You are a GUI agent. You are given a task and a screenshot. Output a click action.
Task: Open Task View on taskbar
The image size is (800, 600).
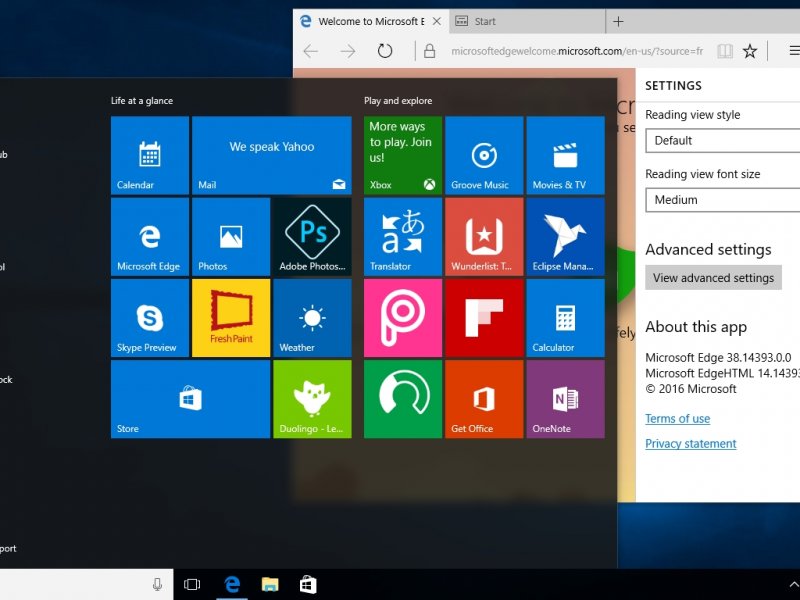192,585
